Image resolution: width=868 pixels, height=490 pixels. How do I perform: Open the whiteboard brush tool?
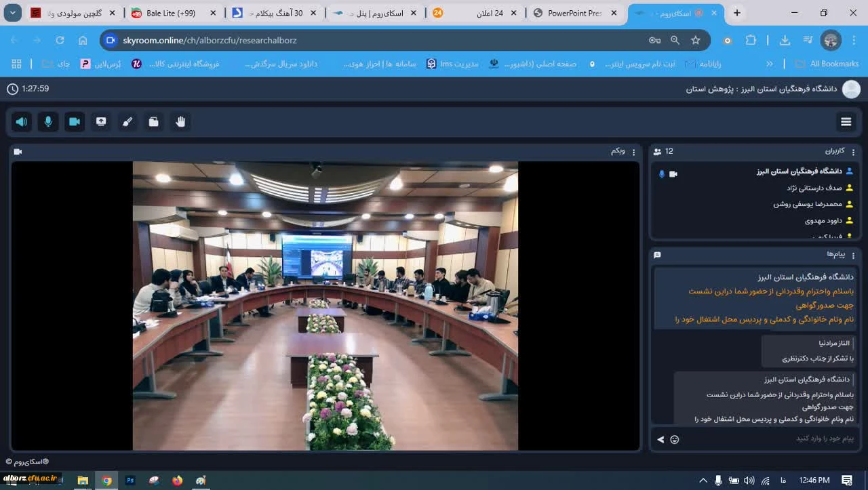127,122
